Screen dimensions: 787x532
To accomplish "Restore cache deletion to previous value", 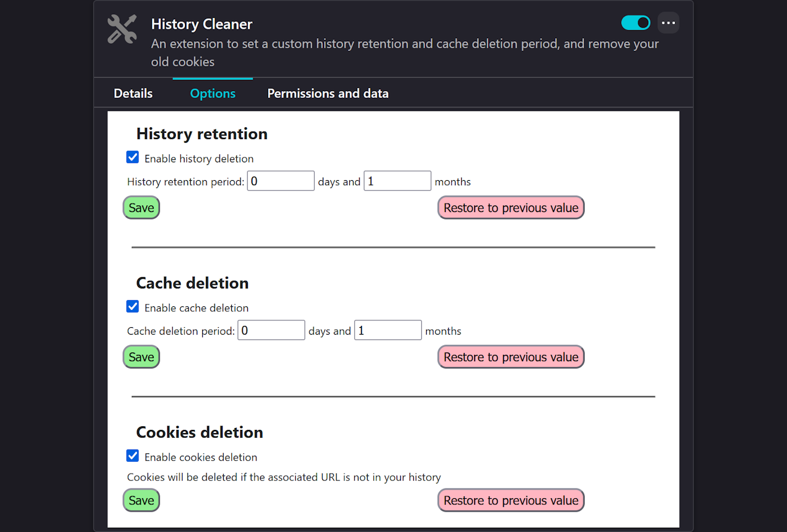I will (511, 357).
